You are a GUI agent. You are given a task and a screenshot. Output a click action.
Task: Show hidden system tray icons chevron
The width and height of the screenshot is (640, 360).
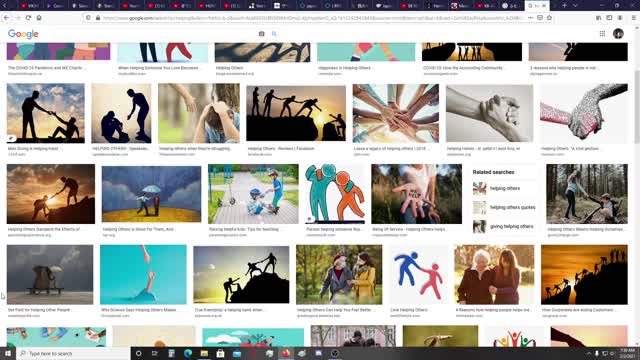(x=588, y=353)
